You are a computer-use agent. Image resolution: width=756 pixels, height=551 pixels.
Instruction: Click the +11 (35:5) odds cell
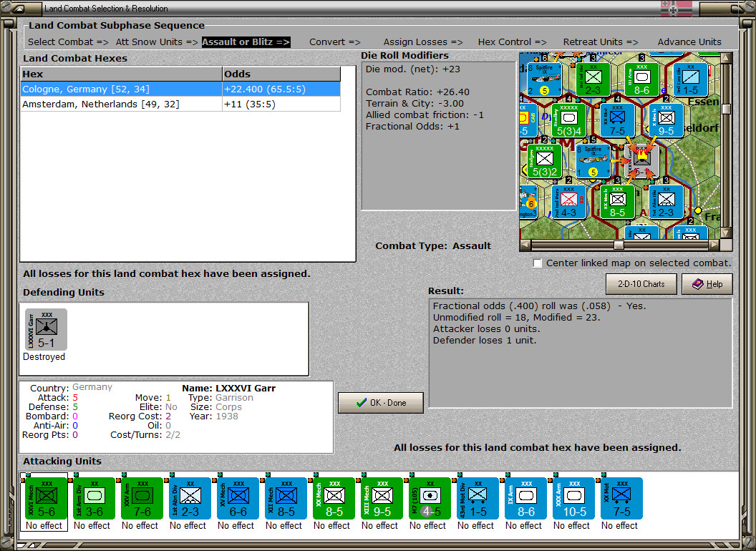tap(281, 104)
